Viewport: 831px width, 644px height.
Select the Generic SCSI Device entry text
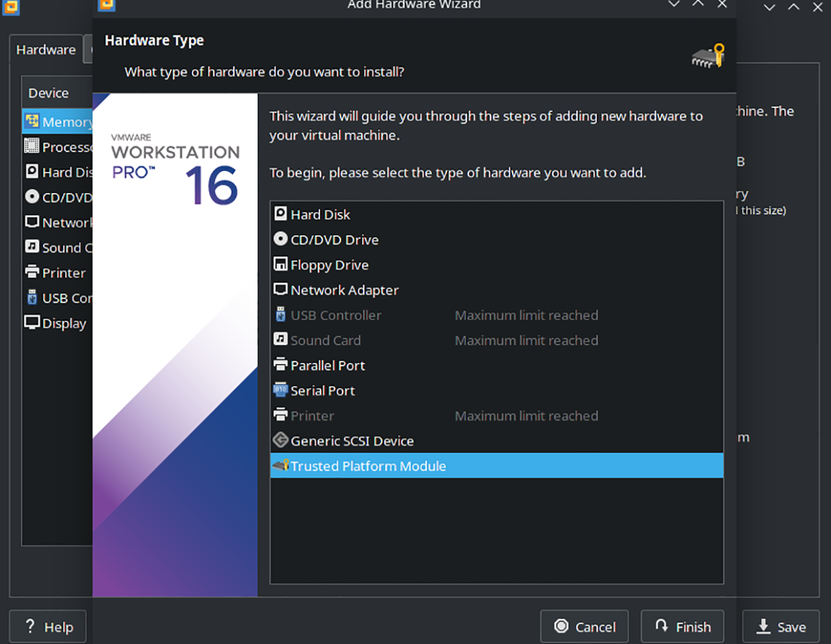click(x=352, y=440)
